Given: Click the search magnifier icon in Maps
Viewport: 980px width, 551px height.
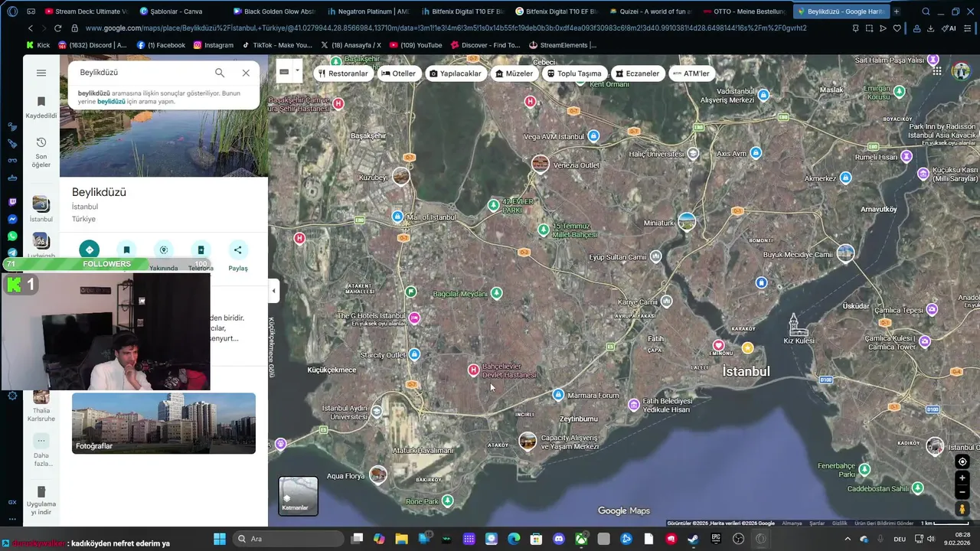Looking at the screenshot, I should (x=220, y=73).
